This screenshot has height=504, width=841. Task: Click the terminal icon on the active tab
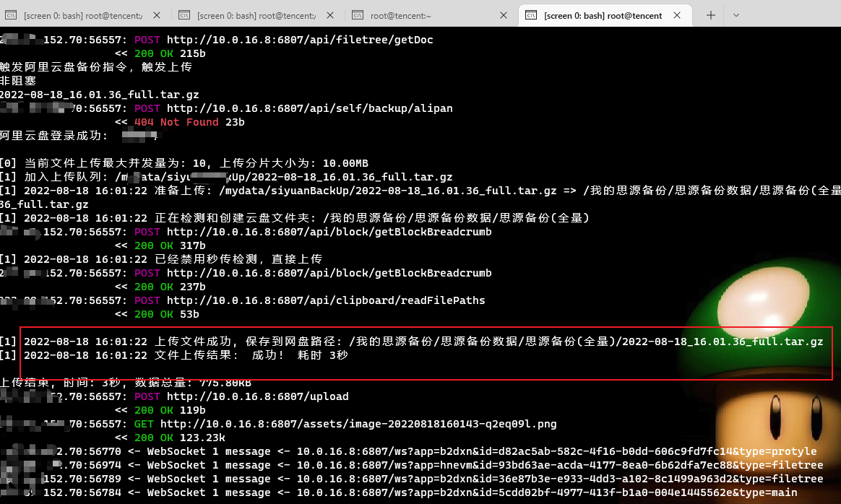531,15
